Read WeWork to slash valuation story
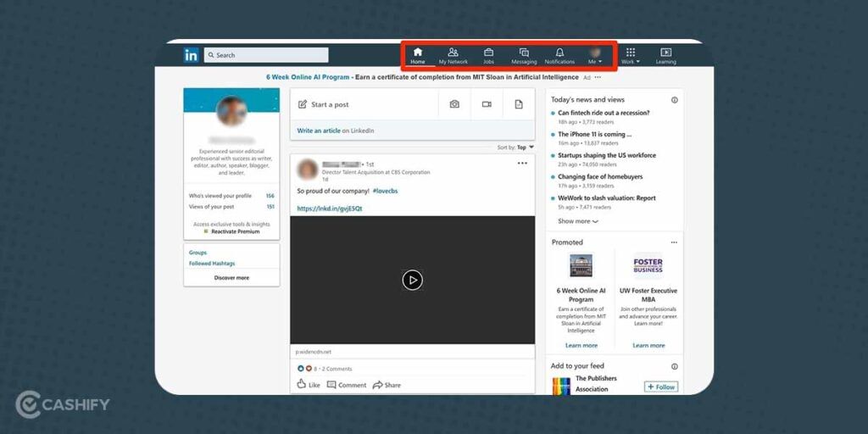This screenshot has width=868, height=434. pos(607,198)
